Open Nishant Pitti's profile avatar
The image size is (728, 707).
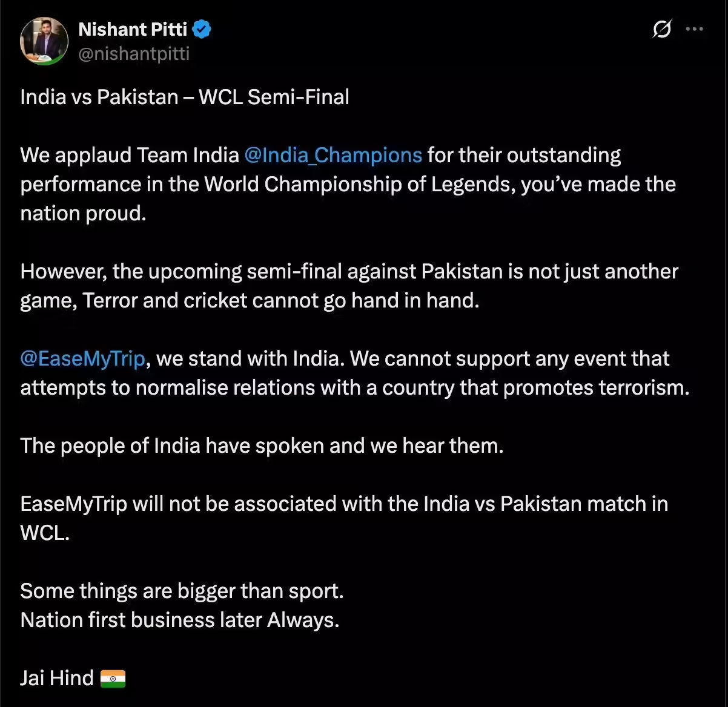click(x=44, y=41)
